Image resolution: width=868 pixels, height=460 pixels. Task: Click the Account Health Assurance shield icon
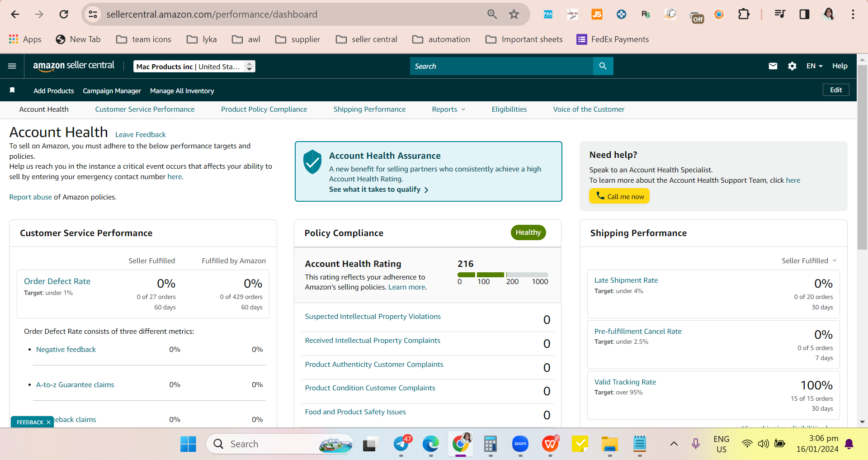[312, 162]
